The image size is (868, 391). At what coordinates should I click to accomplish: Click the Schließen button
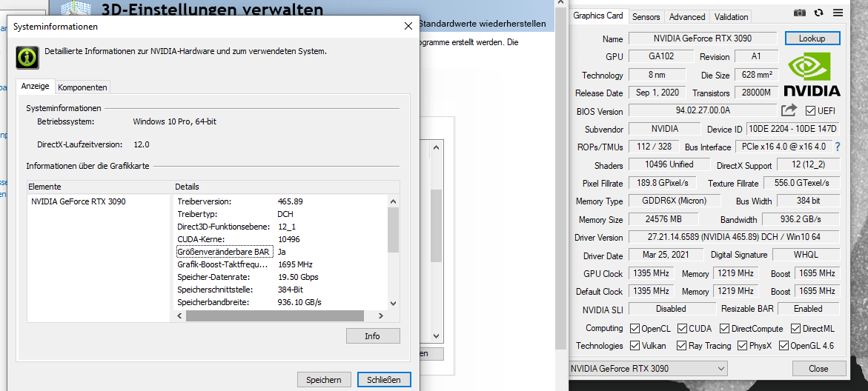click(384, 379)
